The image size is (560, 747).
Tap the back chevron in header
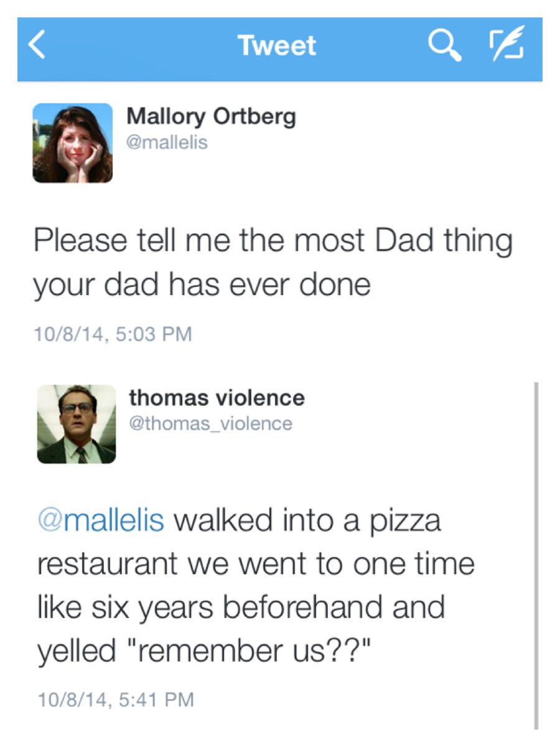(x=38, y=46)
